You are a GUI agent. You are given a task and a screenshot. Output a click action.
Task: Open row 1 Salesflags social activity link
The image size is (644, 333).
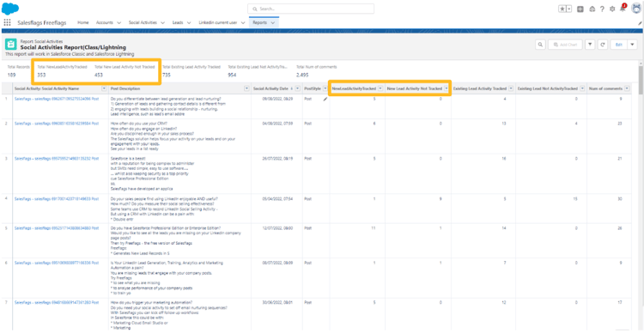[57, 100]
